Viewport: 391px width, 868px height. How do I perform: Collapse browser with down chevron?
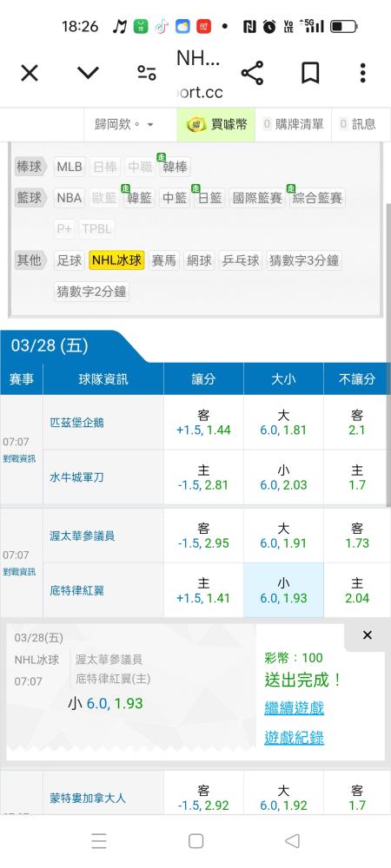click(x=88, y=73)
